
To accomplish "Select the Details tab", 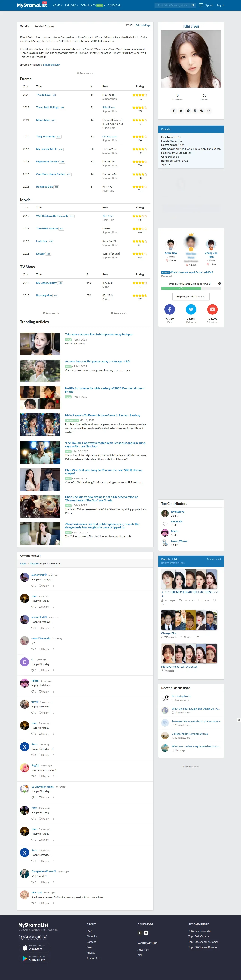I will [x=24, y=26].
